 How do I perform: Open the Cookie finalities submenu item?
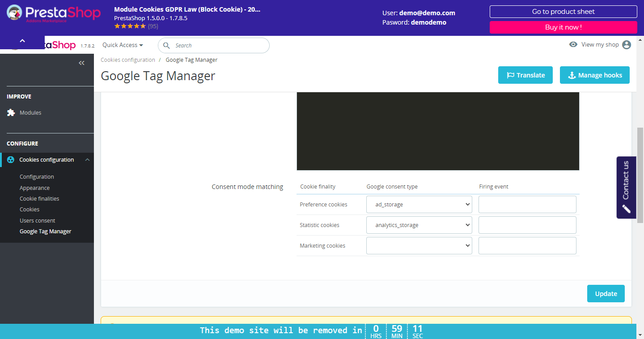coord(39,199)
